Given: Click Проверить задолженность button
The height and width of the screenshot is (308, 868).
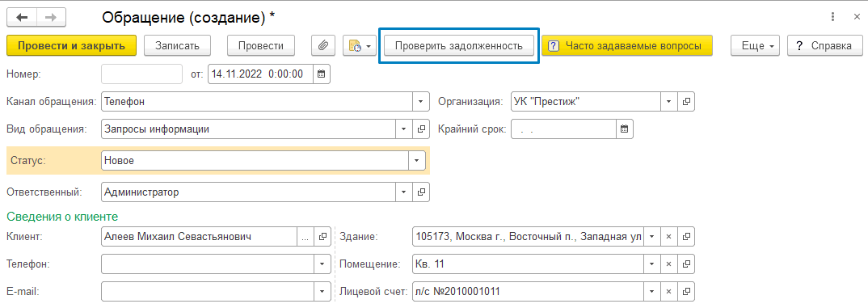Looking at the screenshot, I should (x=460, y=46).
